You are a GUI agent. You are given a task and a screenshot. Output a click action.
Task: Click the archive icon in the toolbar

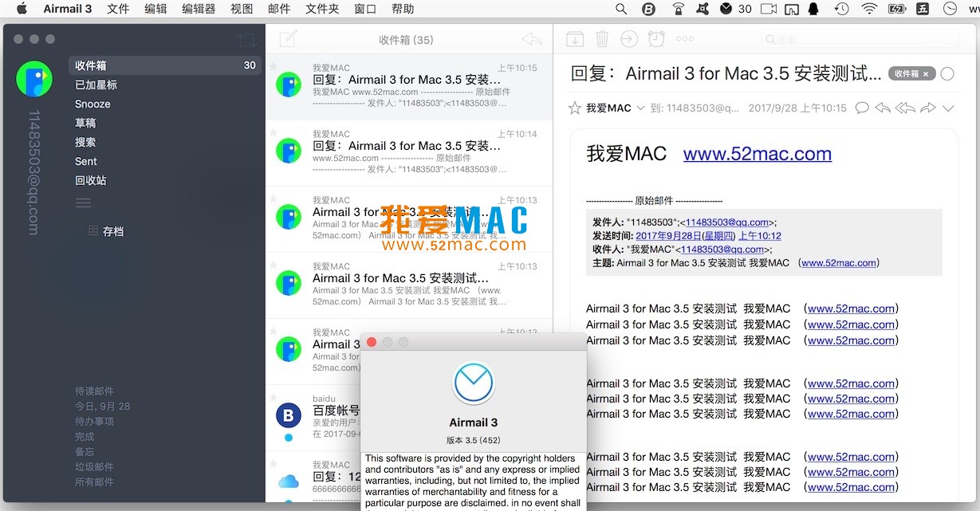click(574, 39)
